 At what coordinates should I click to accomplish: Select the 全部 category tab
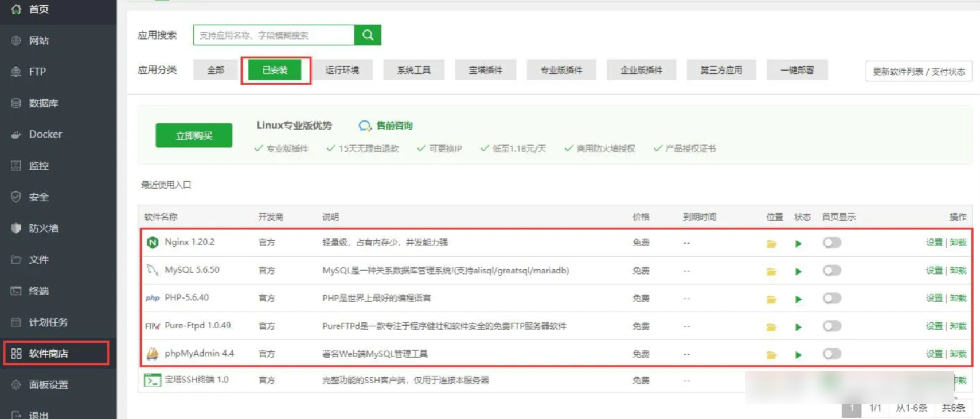pyautogui.click(x=216, y=70)
